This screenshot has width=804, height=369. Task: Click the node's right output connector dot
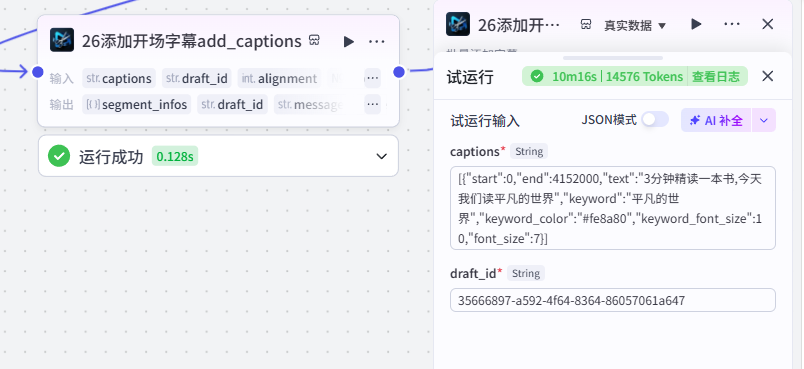pyautogui.click(x=399, y=72)
